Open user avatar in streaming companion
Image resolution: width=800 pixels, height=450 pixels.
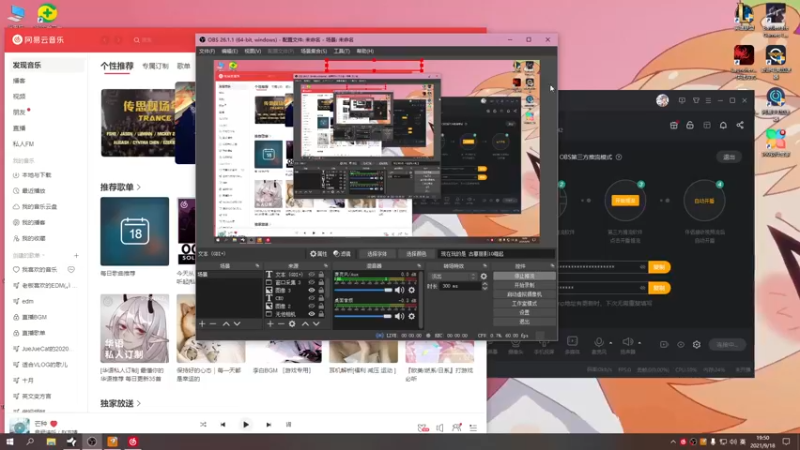(662, 101)
